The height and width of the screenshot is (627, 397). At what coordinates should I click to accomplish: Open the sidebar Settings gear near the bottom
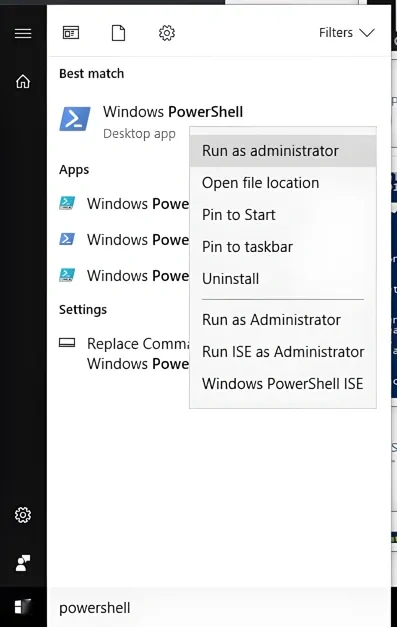(x=23, y=515)
